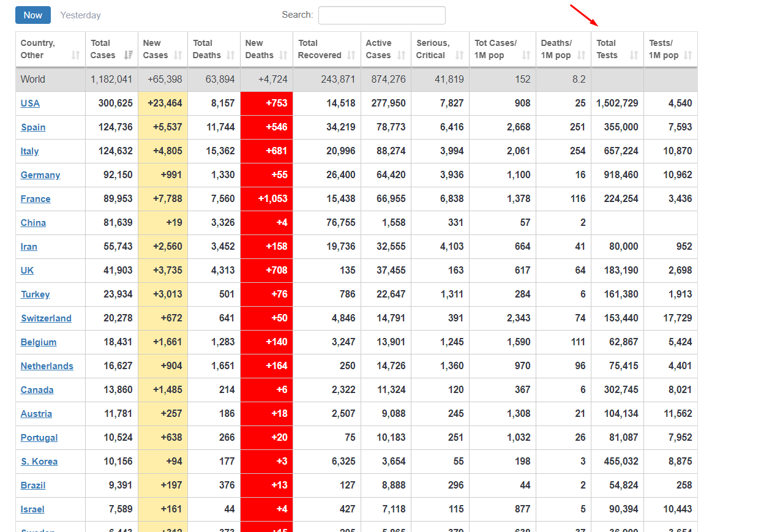Open the Canada country link
Screen dimensions: 772x532
(37, 389)
